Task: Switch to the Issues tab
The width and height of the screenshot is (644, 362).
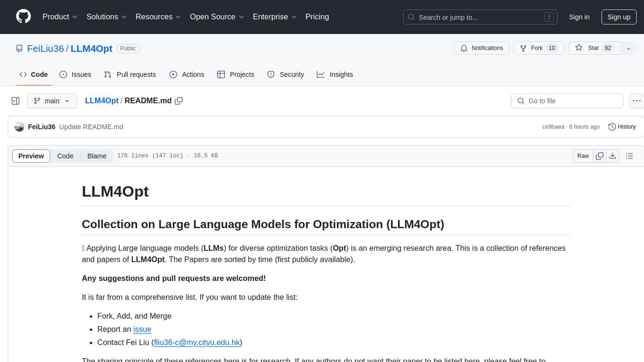Action: (x=75, y=74)
